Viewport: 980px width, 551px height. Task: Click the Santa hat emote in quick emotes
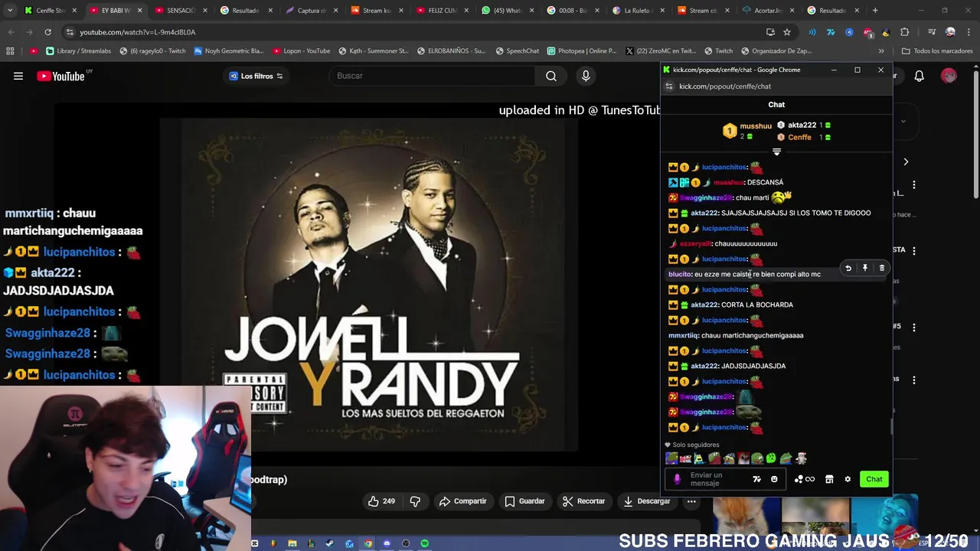(801, 458)
